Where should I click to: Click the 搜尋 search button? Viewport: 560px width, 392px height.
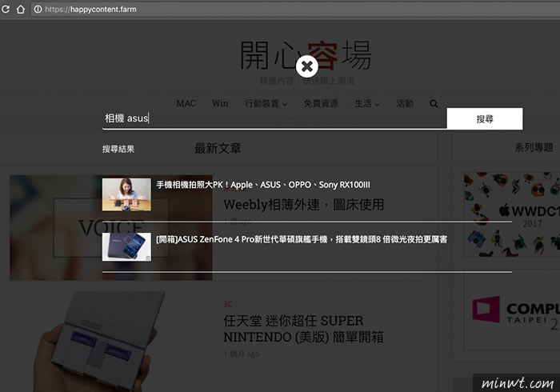click(x=485, y=119)
